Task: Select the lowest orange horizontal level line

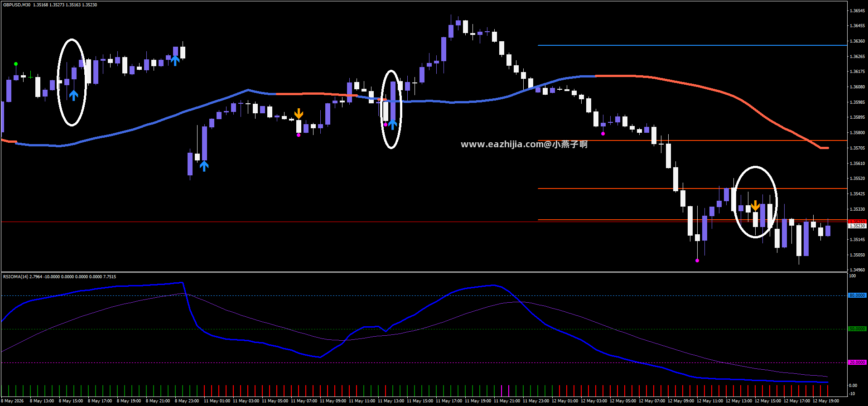Action: tap(692, 220)
